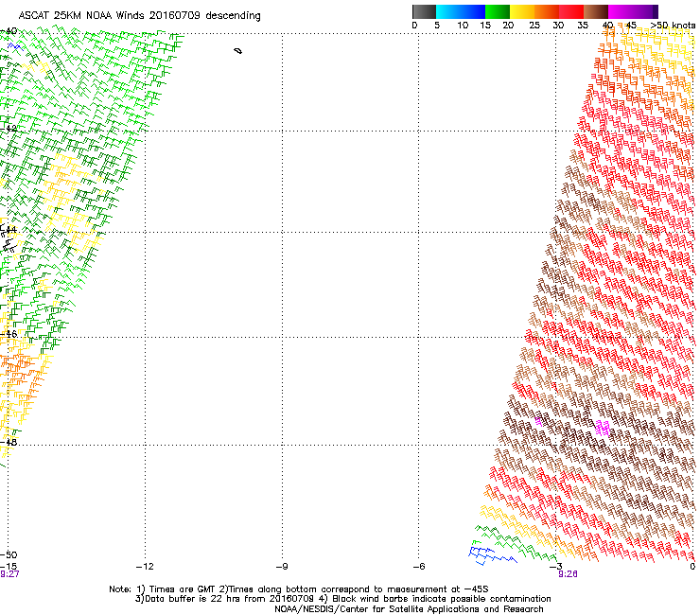Pick the orange 25–30 knots color scale segment
Screen dimensions: 700x615
click(x=547, y=11)
